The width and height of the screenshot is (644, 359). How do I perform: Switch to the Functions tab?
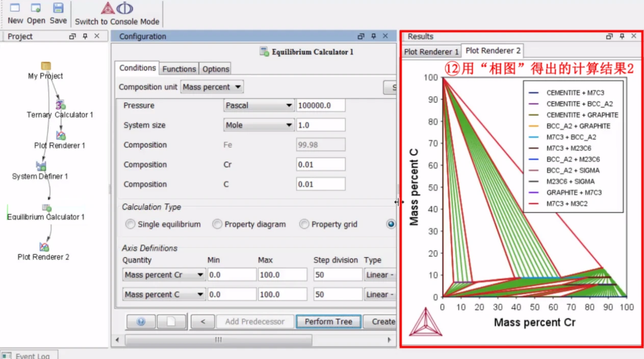pos(179,69)
